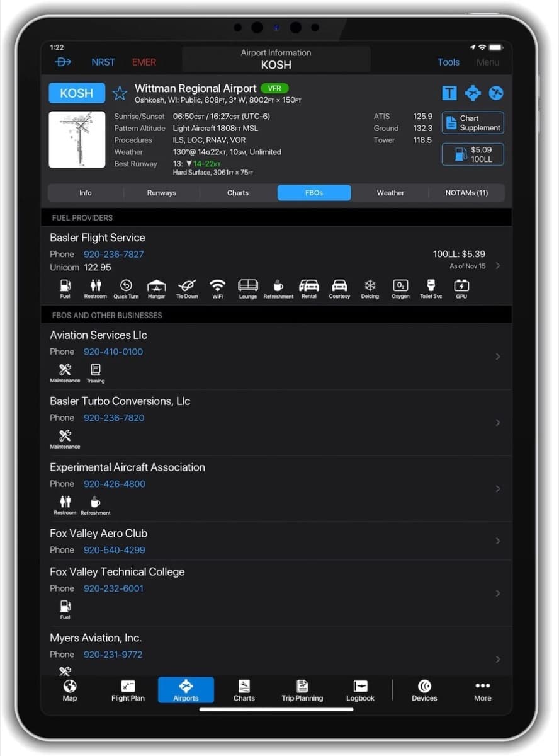
Task: Expand the Myers Aviation, Inc. row chevron
Action: click(498, 659)
